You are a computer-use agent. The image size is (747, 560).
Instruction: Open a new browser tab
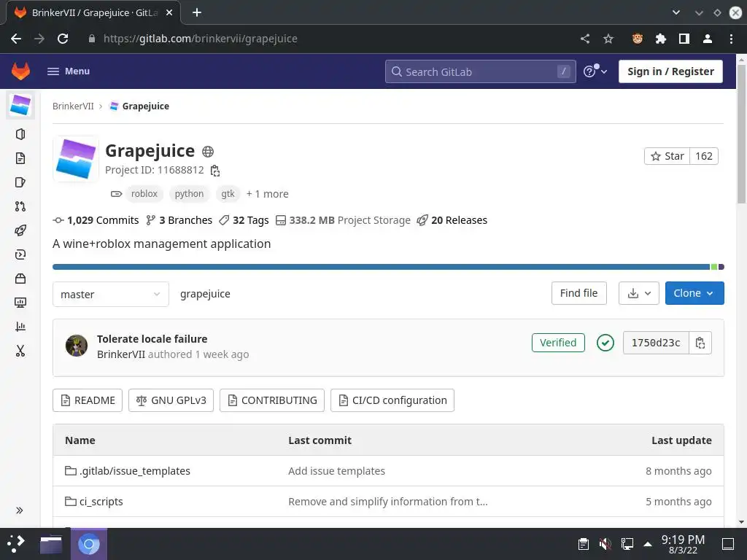[197, 13]
